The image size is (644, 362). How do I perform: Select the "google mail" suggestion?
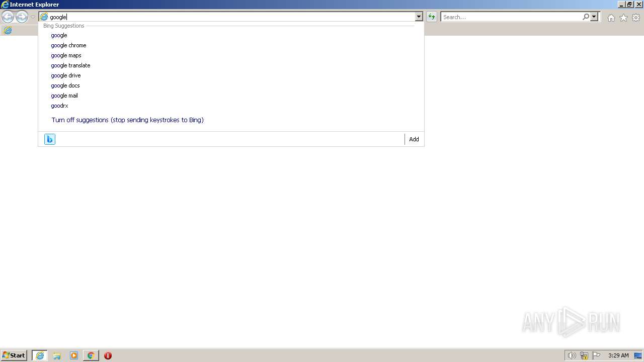[x=231, y=96]
